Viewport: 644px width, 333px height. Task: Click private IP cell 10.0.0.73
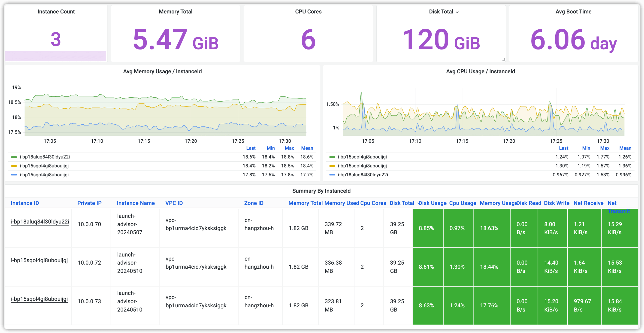pyautogui.click(x=89, y=302)
